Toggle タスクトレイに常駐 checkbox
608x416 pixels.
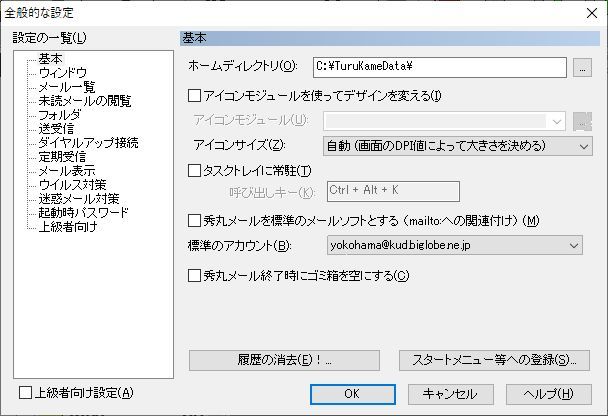click(x=195, y=170)
